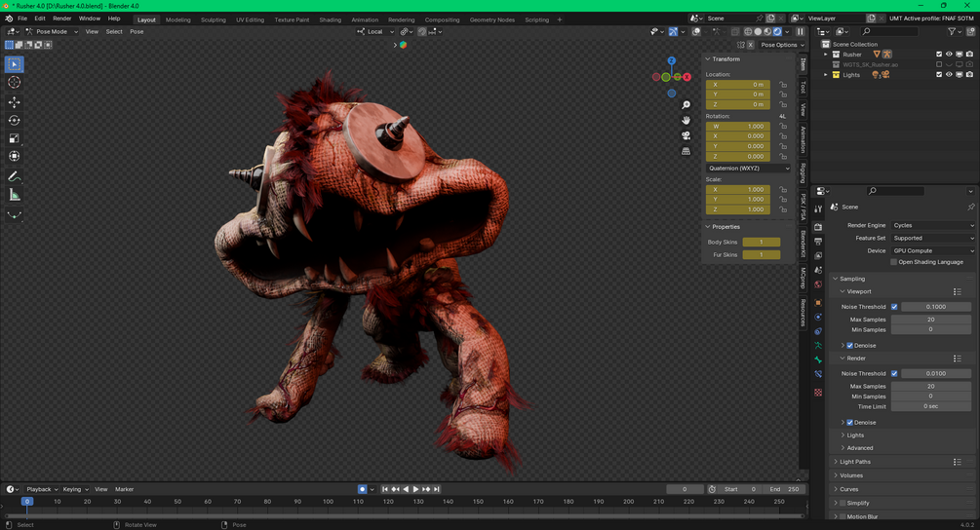Open the Pose Options popover
The width and height of the screenshot is (980, 530).
[x=779, y=45]
